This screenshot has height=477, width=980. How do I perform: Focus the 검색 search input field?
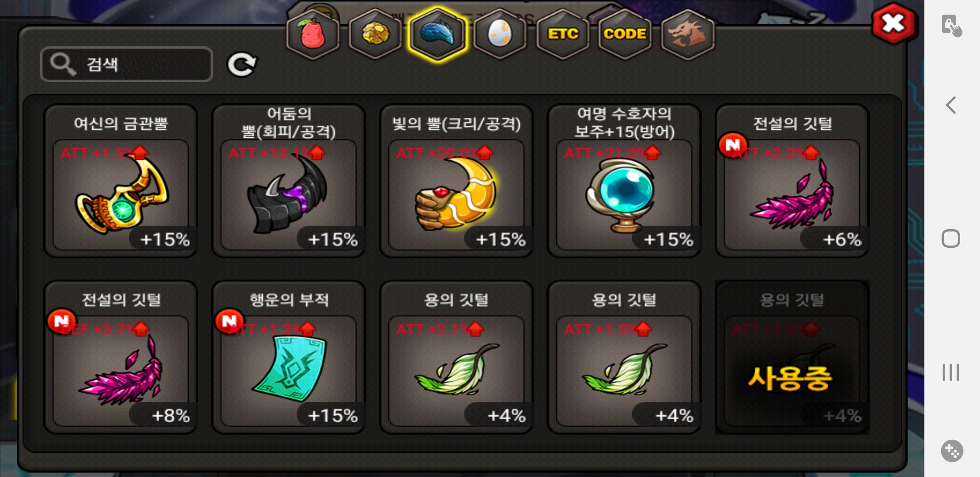[126, 64]
